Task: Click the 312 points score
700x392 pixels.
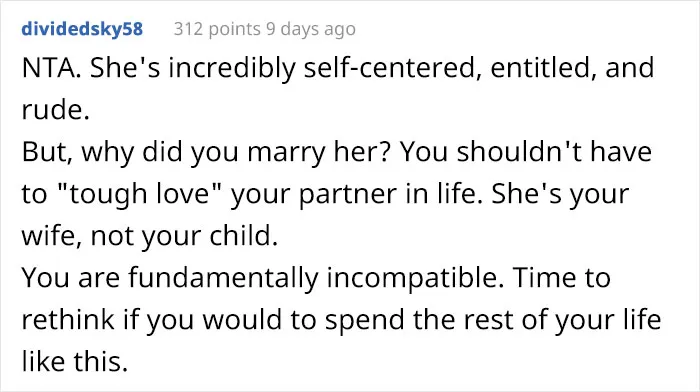Action: 217,29
